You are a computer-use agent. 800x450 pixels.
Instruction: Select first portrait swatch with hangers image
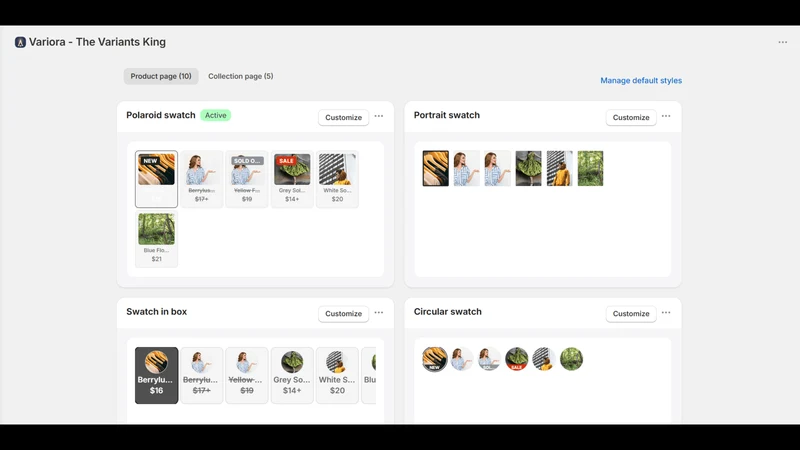[436, 168]
